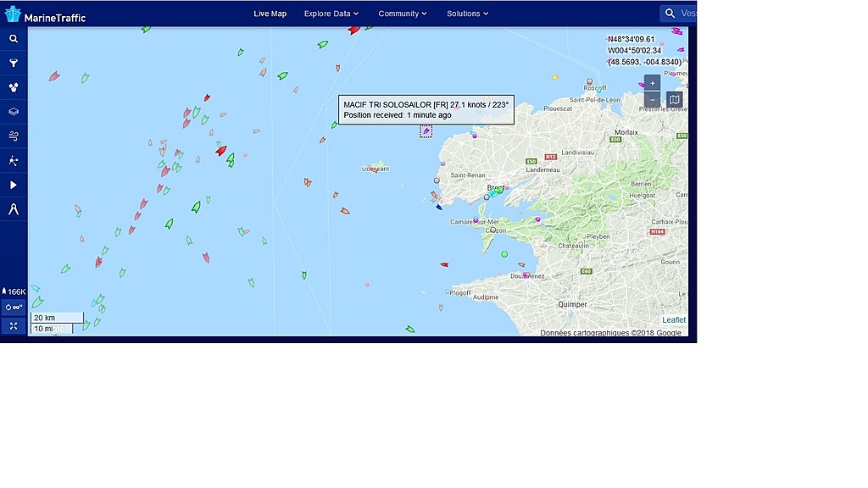The width and height of the screenshot is (868, 488).
Task: Expand the Community menu
Action: 402,14
